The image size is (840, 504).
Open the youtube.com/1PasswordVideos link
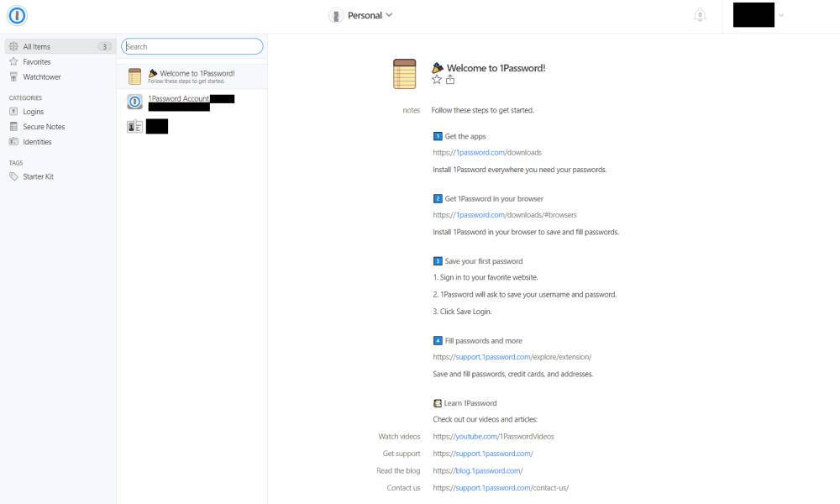click(493, 437)
